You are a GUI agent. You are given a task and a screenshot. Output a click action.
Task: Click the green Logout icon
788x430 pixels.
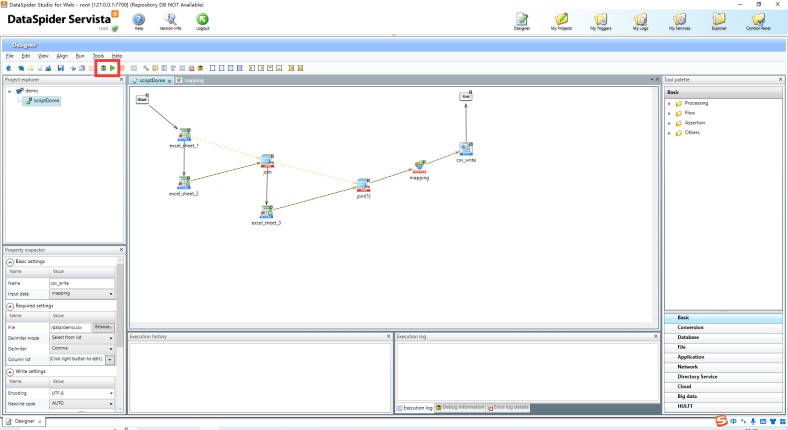(x=202, y=21)
